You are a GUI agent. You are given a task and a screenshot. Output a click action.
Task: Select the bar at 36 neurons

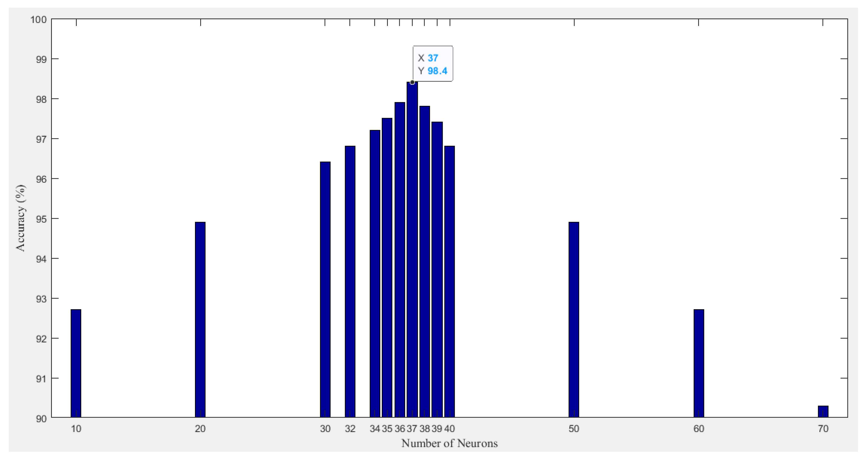pyautogui.click(x=400, y=259)
